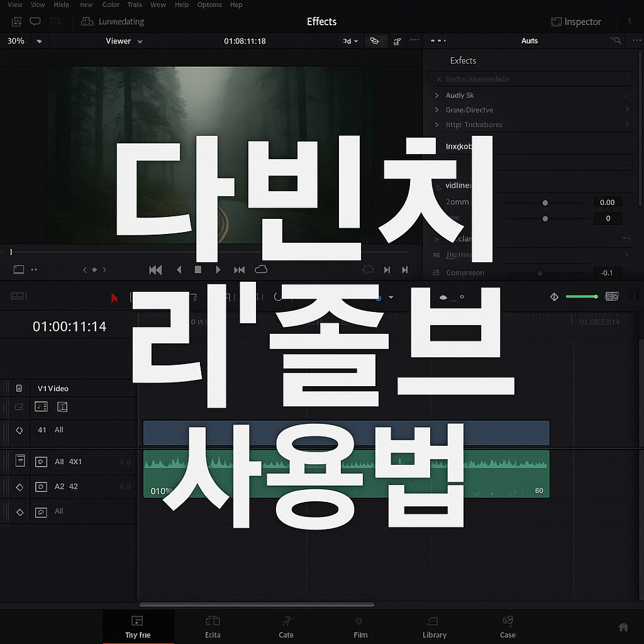
Task: Stop playback
Action: [x=198, y=270]
